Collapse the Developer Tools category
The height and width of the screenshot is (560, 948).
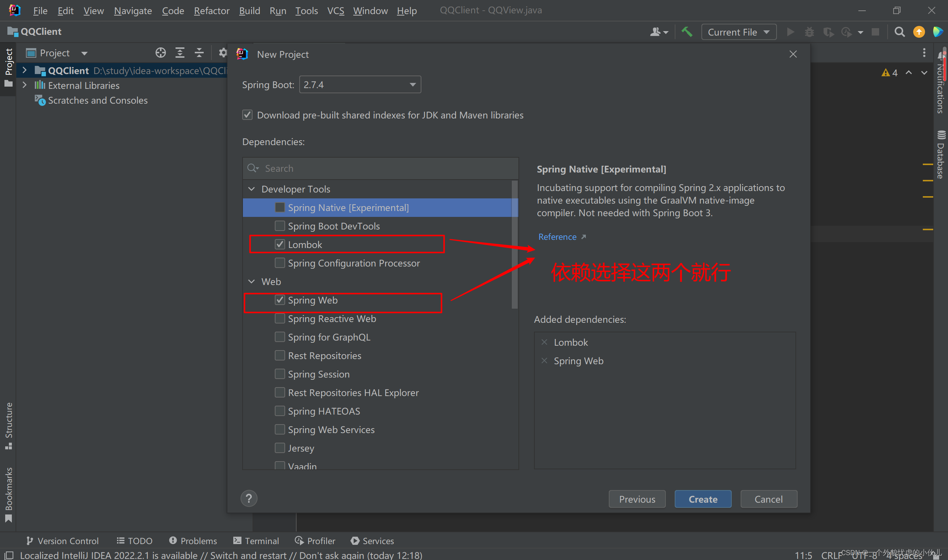(251, 189)
